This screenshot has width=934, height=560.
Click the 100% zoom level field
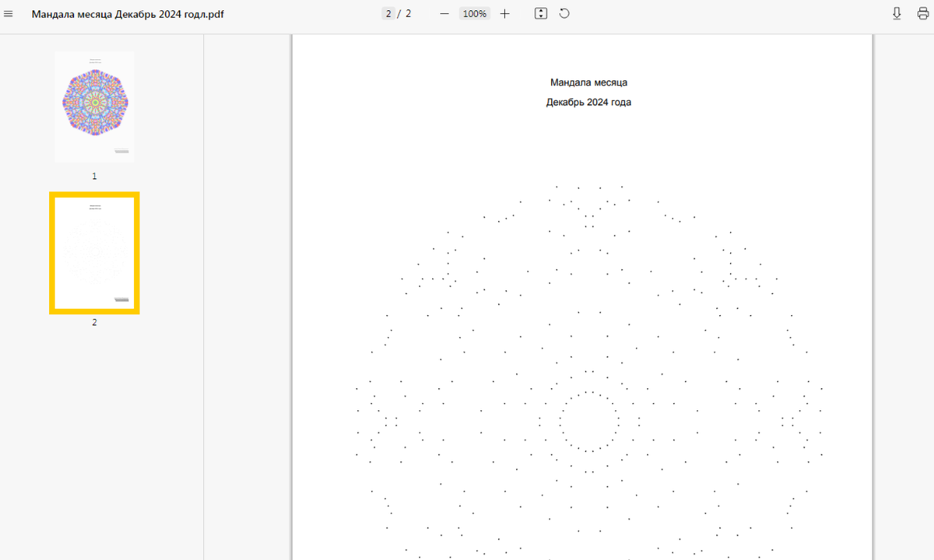[x=474, y=14]
